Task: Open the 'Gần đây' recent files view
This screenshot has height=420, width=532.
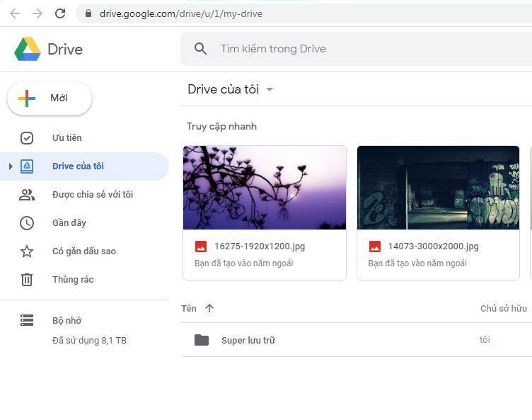Action: [69, 223]
